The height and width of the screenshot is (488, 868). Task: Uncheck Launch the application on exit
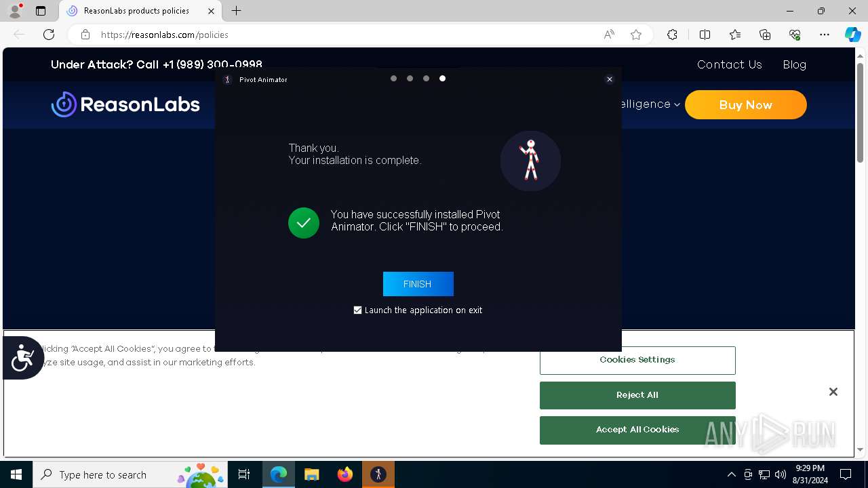358,310
